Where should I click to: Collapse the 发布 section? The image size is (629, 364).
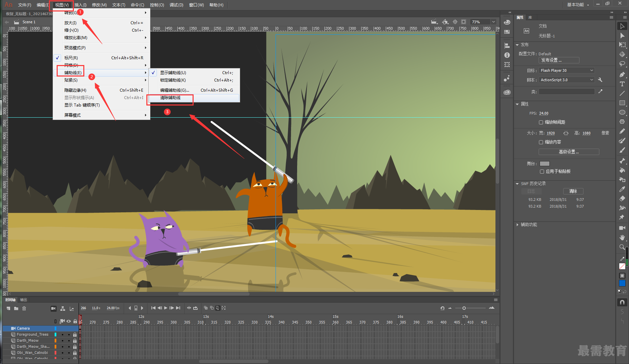[517, 45]
